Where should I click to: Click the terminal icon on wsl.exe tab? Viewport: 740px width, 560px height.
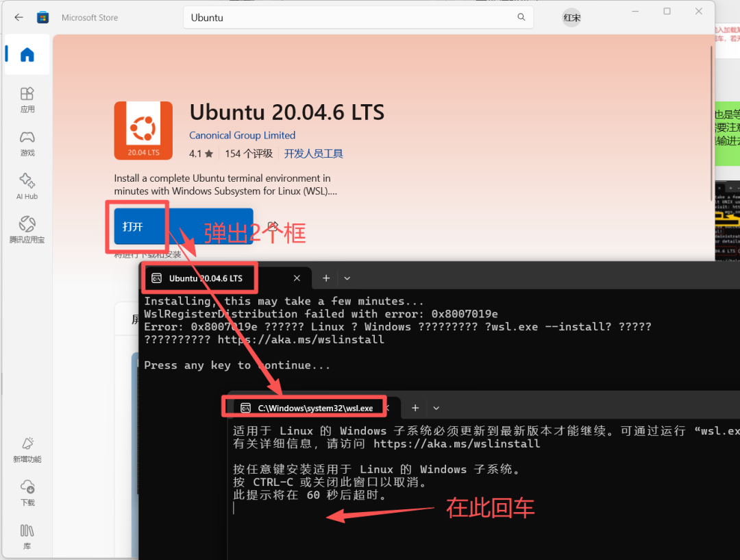tap(245, 408)
